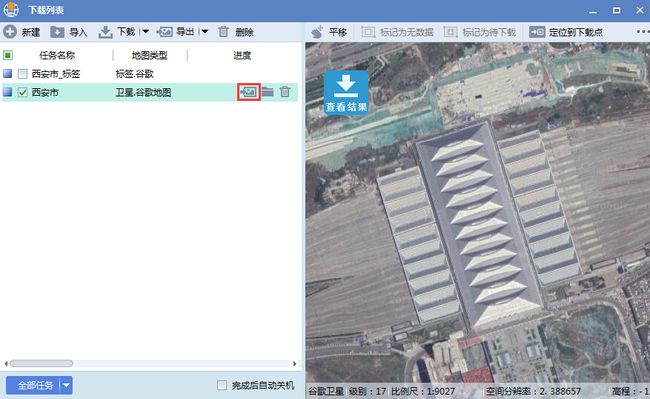Click blue status square of 西安市_标签 row
Viewport: 650px width, 399px height.
point(7,74)
